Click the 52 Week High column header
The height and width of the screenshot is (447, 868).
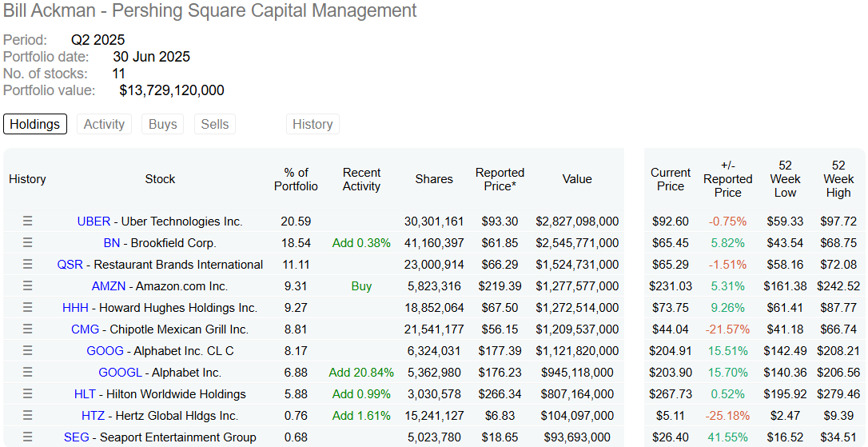point(838,179)
